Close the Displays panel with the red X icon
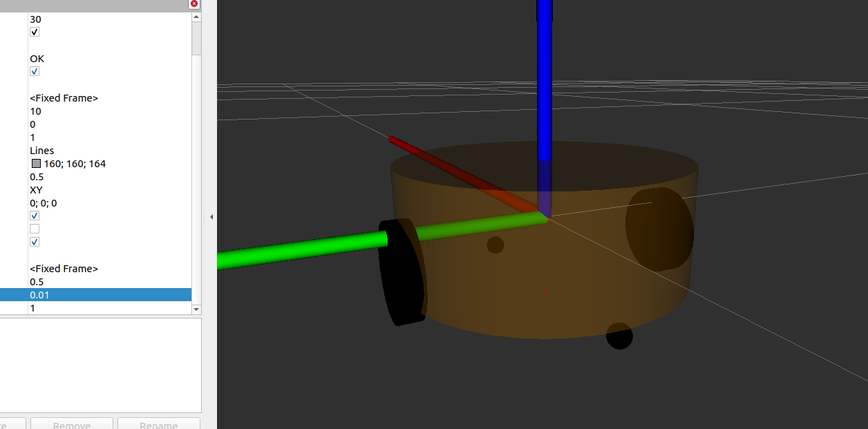 click(x=194, y=3)
